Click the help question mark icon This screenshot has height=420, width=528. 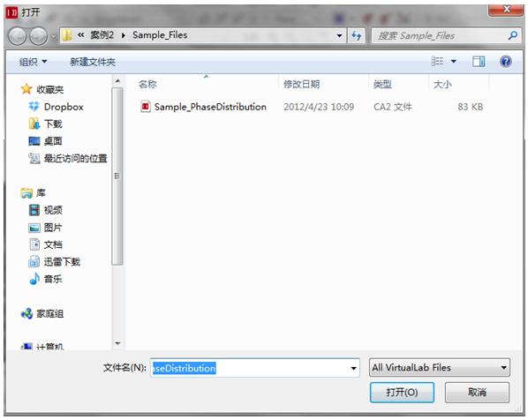click(505, 61)
